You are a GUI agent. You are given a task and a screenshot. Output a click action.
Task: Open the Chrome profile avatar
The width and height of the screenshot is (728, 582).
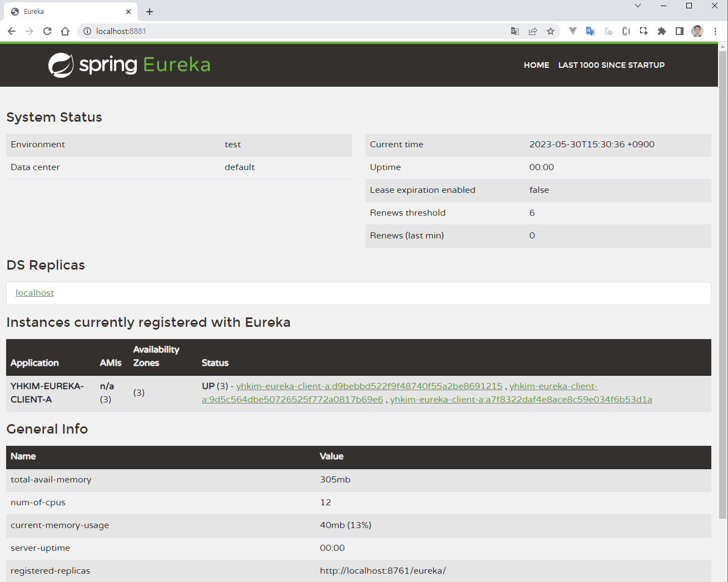697,31
